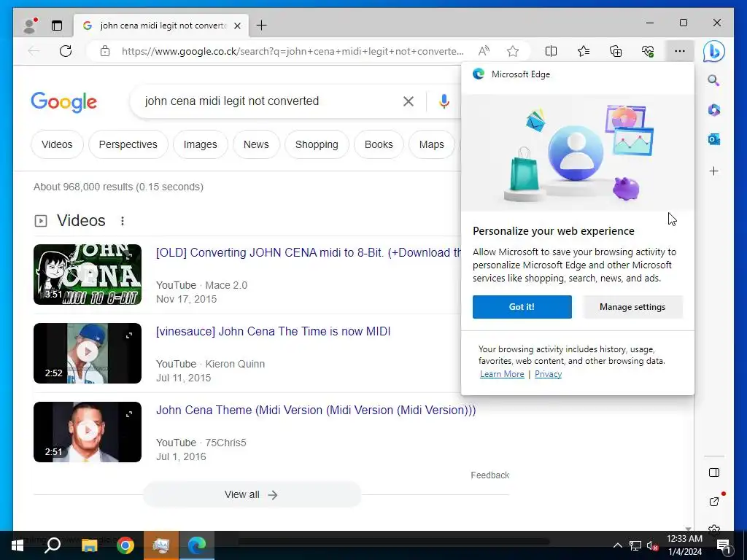Click the browser tab john cena midi

tap(161, 26)
